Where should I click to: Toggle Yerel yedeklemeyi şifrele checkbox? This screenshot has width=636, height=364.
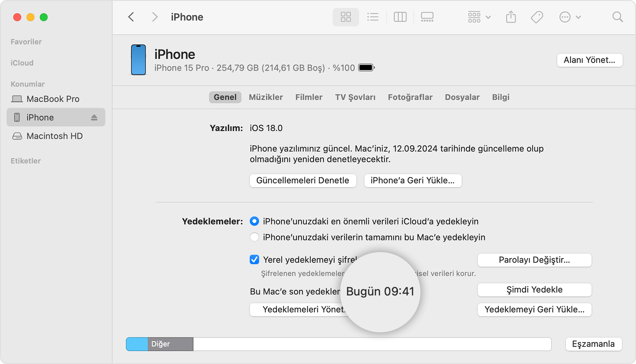[x=254, y=259]
